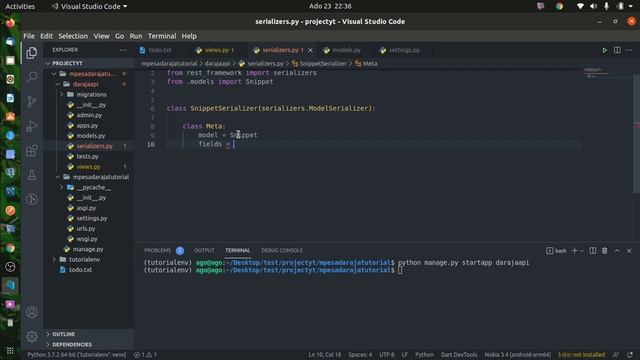640x360 pixels.
Task: Open the Accounts icon in activity bar
Action: point(31,312)
